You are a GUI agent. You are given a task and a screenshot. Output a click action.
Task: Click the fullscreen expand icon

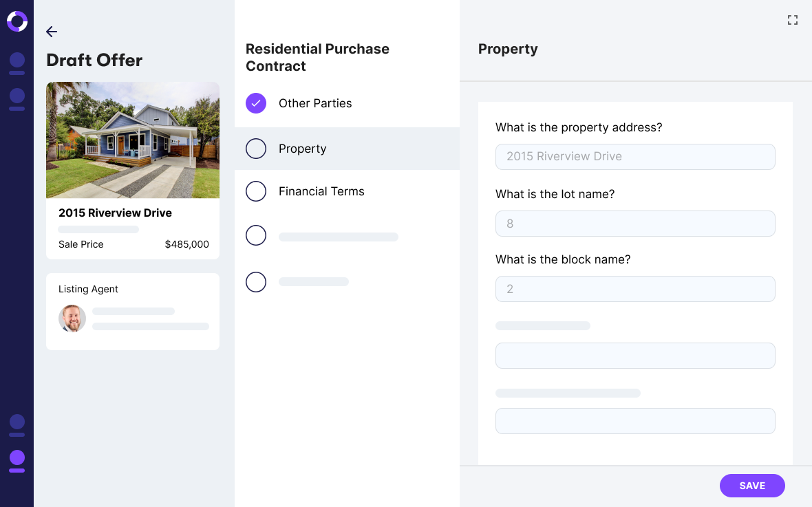[x=792, y=21]
